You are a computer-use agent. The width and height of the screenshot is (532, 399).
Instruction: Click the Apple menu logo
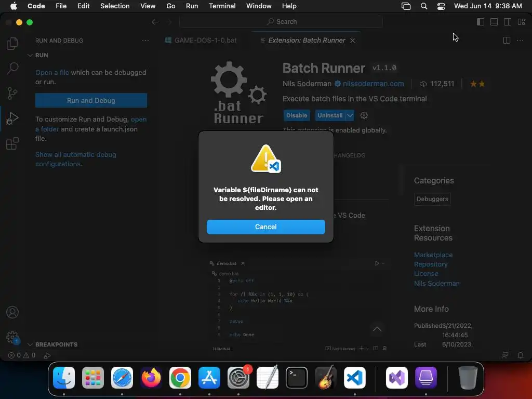[14, 6]
